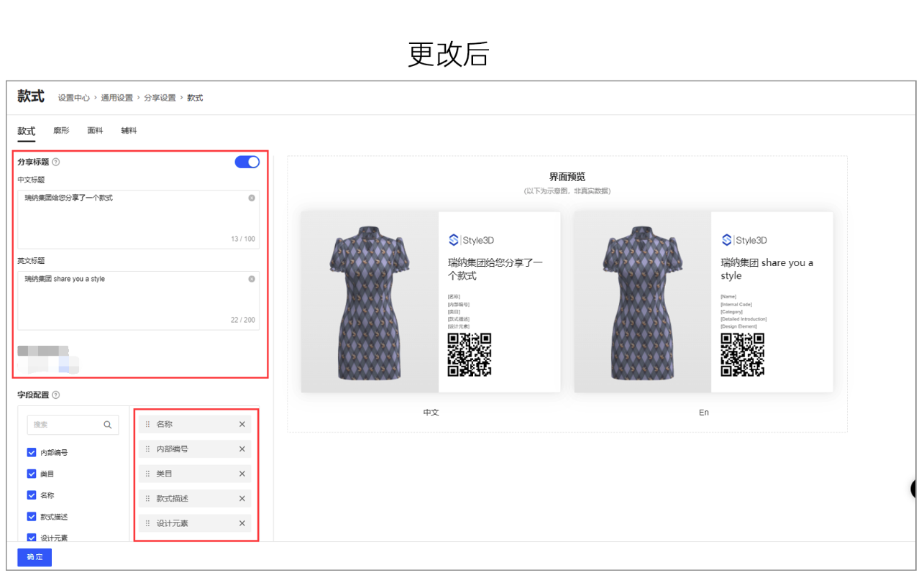Screen dimensions: 924x575
Task: Toggle off the 分享标题 switch
Action: pyautogui.click(x=247, y=162)
